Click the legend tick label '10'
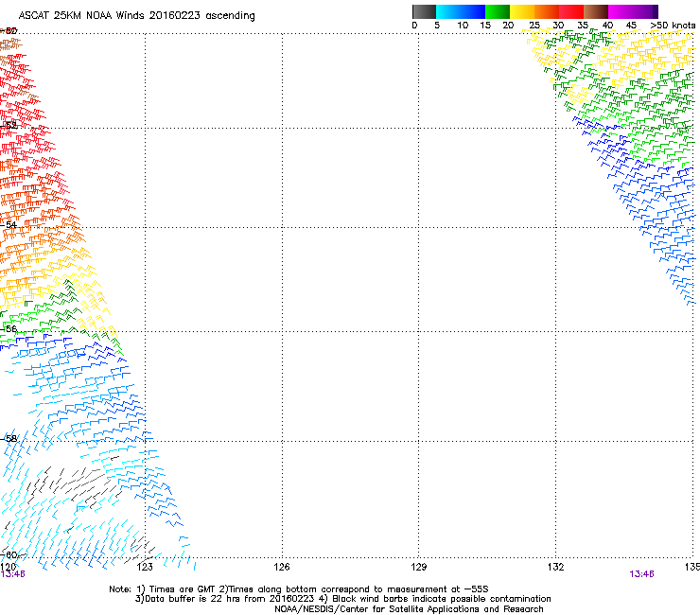Viewport: 700px width, 615px height. pos(463,26)
